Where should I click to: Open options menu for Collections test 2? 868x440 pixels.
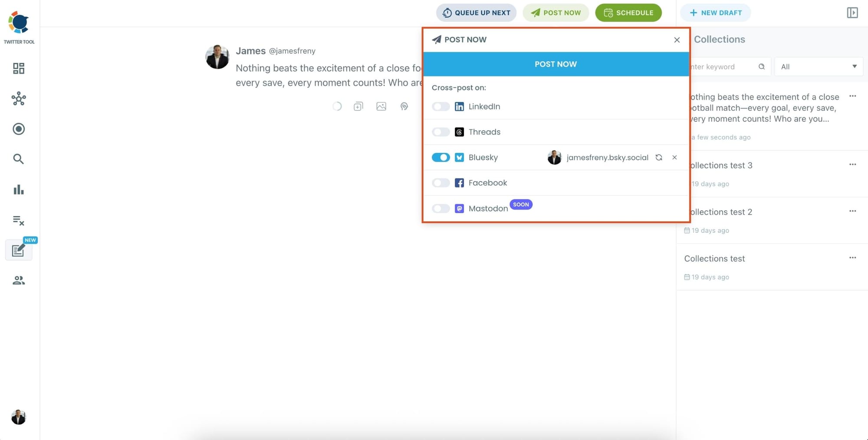pyautogui.click(x=852, y=211)
